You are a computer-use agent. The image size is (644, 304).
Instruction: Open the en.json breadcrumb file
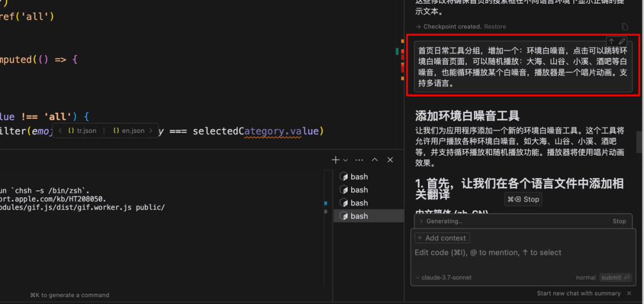coord(129,131)
